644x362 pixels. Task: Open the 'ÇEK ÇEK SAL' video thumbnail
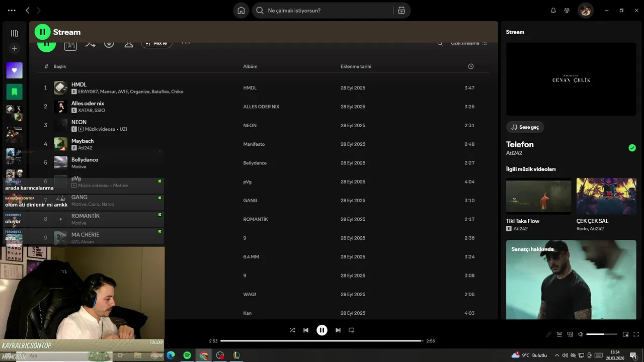(x=606, y=197)
